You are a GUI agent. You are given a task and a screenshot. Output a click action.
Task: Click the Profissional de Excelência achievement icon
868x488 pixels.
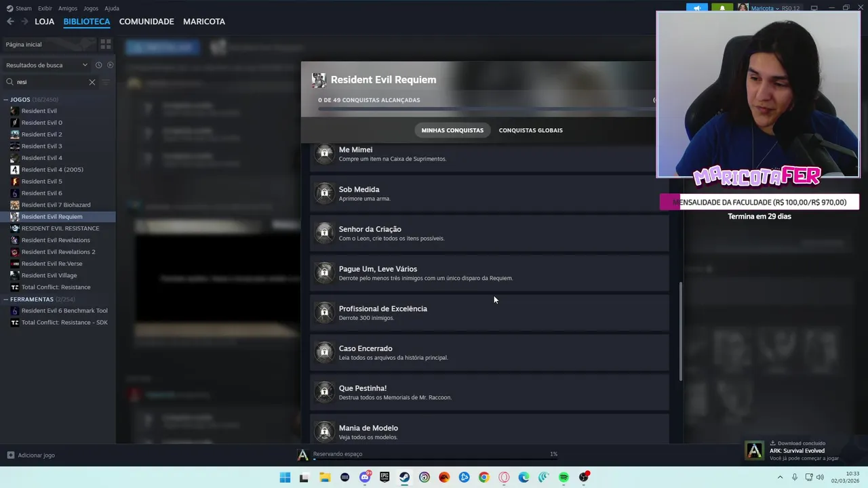pos(325,312)
